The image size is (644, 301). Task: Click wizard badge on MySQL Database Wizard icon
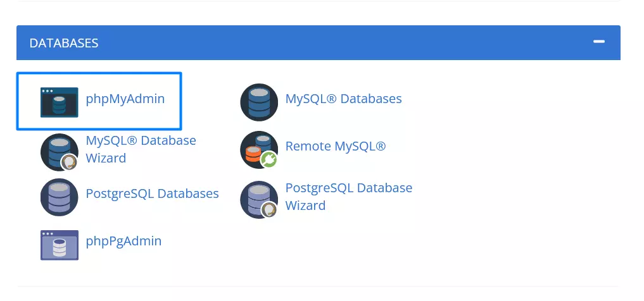pyautogui.click(x=69, y=163)
